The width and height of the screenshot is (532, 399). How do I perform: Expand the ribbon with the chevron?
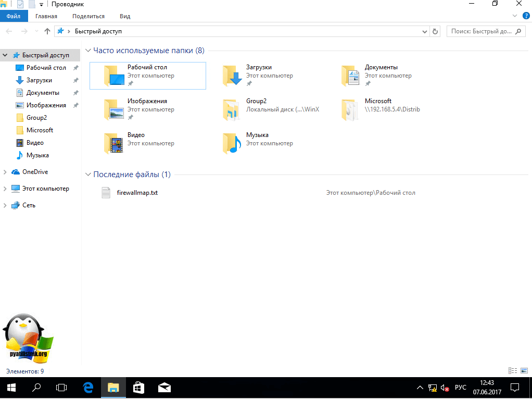click(x=515, y=16)
